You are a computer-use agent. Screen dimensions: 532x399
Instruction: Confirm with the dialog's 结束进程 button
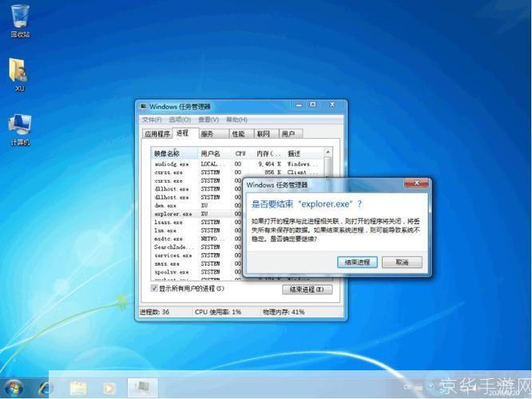tap(357, 262)
